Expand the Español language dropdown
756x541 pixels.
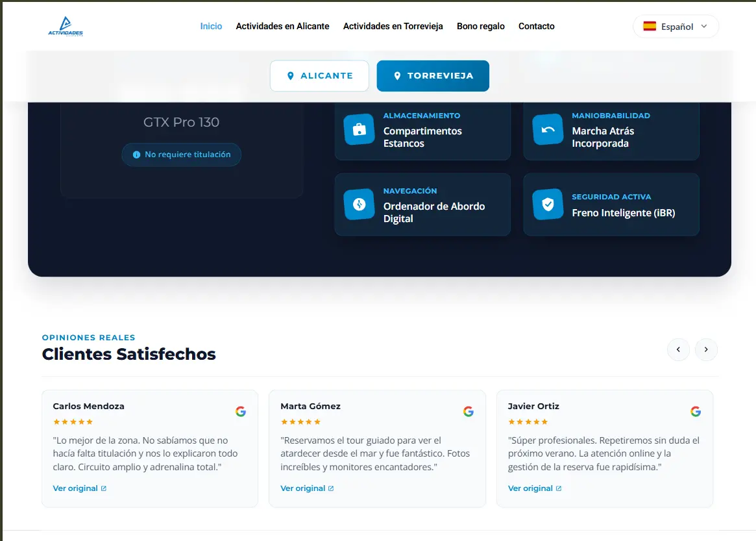click(676, 27)
